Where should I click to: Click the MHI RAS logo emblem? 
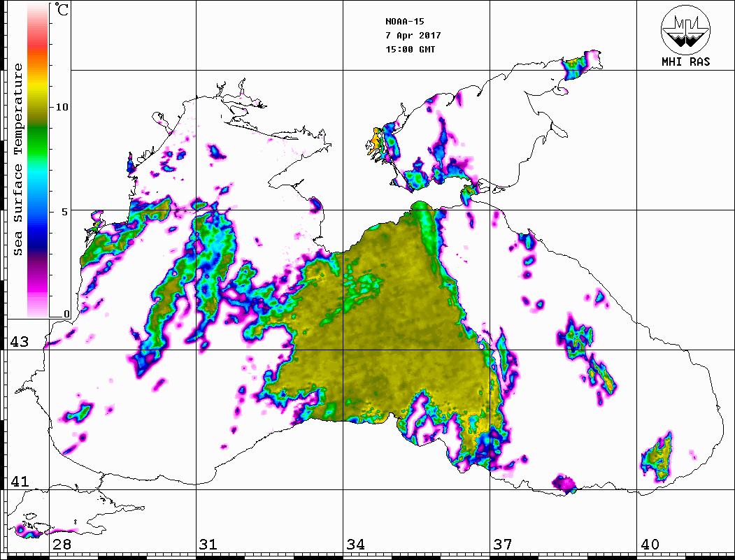[686, 29]
